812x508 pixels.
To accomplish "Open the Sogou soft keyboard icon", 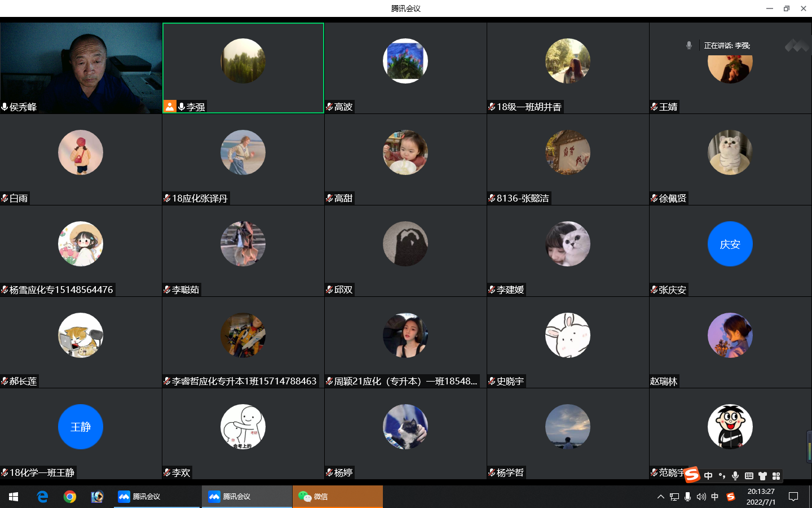I will pos(749,476).
